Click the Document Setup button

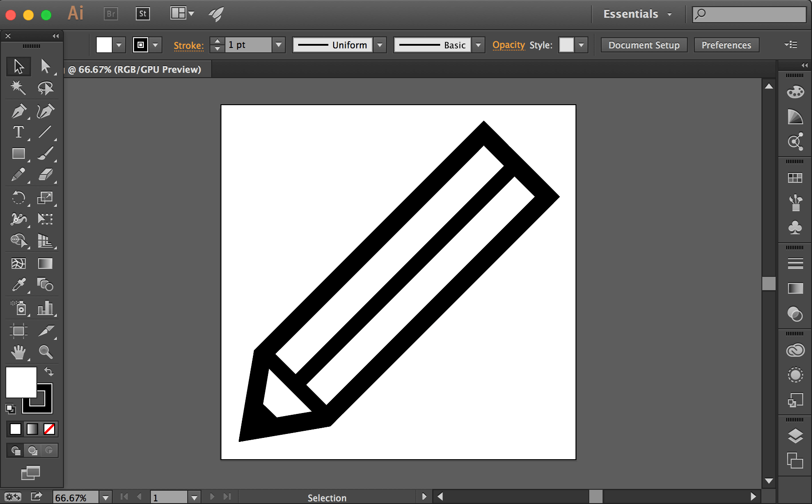(644, 45)
